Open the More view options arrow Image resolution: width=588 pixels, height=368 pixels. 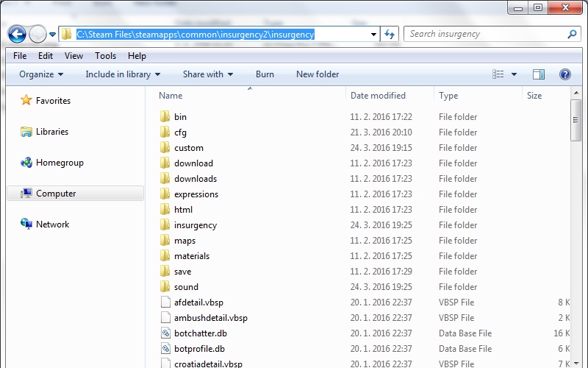(x=514, y=74)
